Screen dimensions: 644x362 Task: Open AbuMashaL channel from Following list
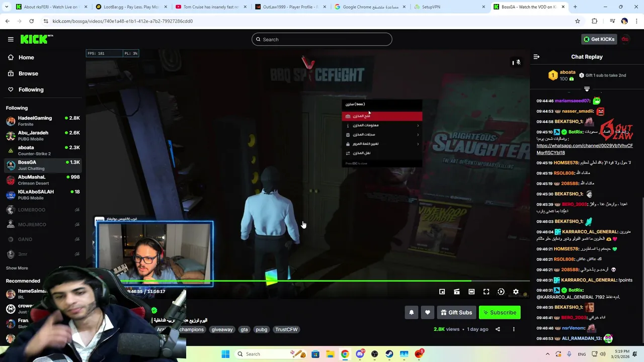[43, 179]
